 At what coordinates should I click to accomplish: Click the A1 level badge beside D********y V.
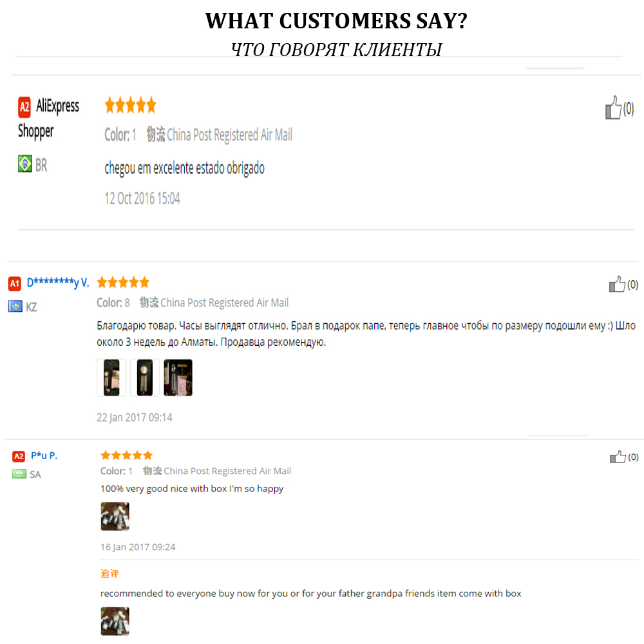(x=15, y=283)
